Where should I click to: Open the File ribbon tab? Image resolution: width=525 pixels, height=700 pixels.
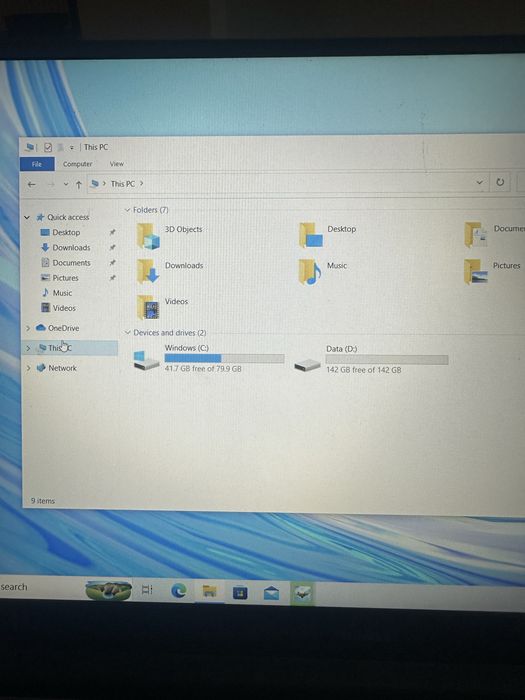(37, 164)
